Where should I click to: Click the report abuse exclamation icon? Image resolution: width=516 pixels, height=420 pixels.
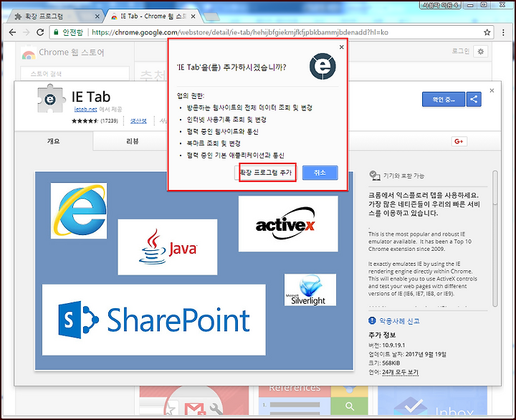(372, 320)
